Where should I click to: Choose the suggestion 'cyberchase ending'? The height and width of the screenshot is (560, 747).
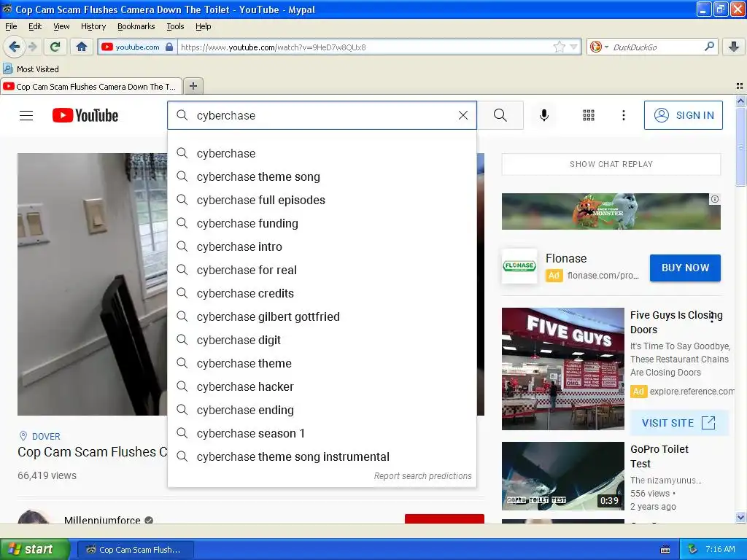click(322, 410)
